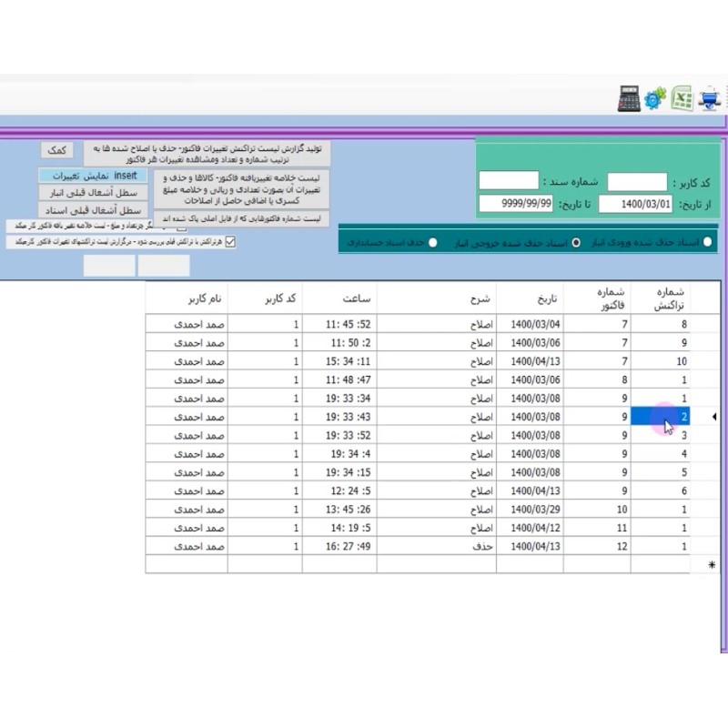
Task: Click the settings gear icon
Action: (655, 99)
